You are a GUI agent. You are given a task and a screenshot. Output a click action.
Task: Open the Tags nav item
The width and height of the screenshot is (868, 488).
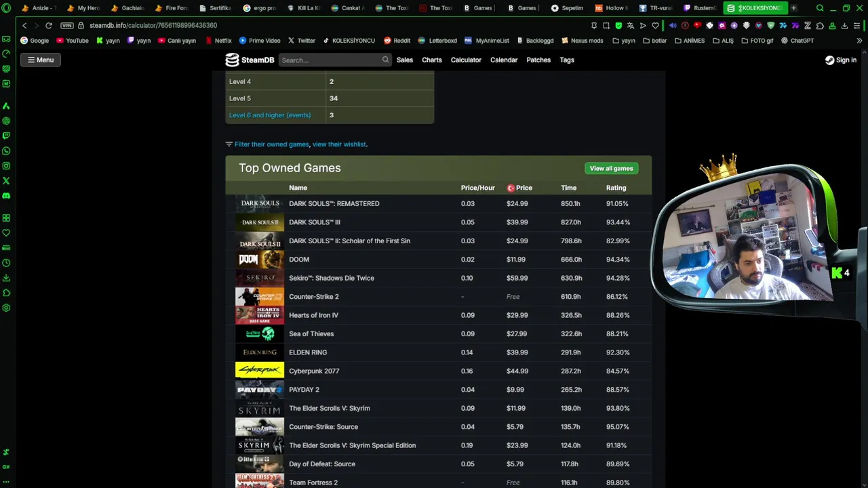[x=567, y=60]
